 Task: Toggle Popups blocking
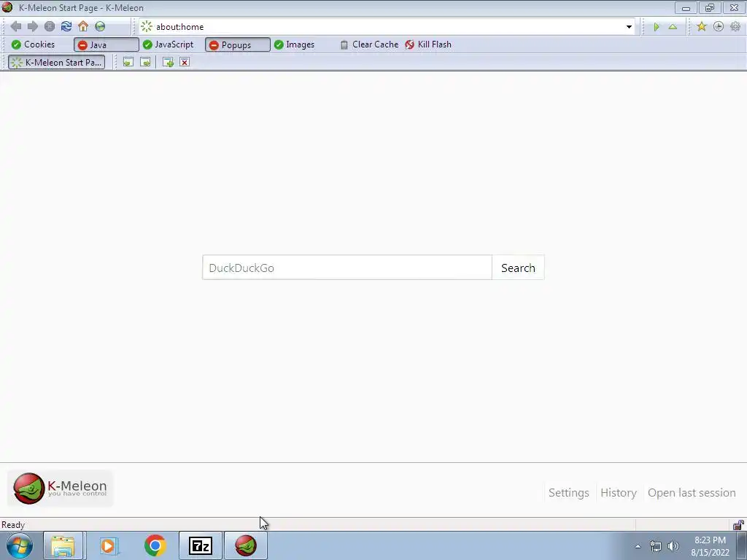[238, 44]
